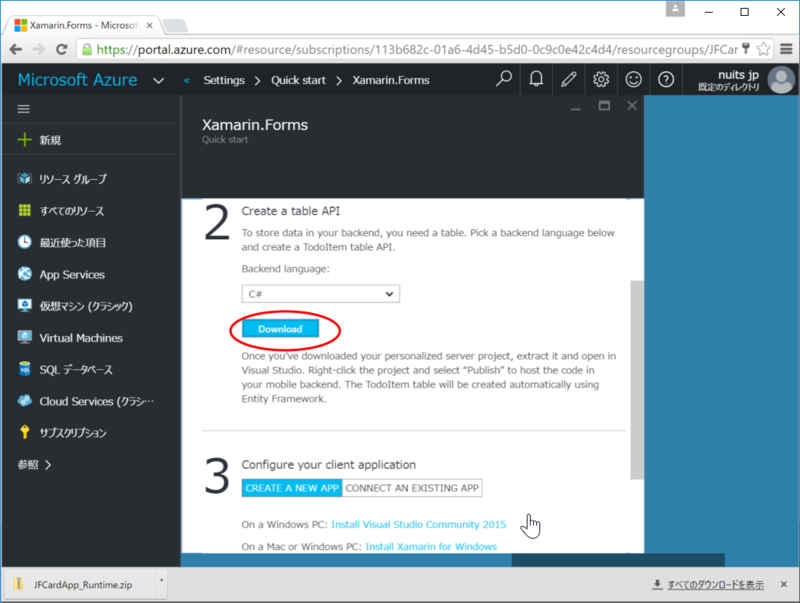The width and height of the screenshot is (800, 603).
Task: Bookmark page with star icon
Action: (763, 49)
